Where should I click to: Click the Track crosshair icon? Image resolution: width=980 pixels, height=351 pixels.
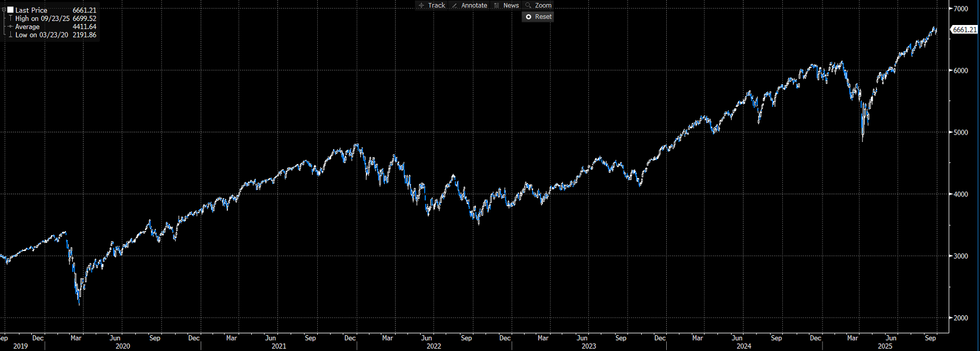tap(421, 5)
